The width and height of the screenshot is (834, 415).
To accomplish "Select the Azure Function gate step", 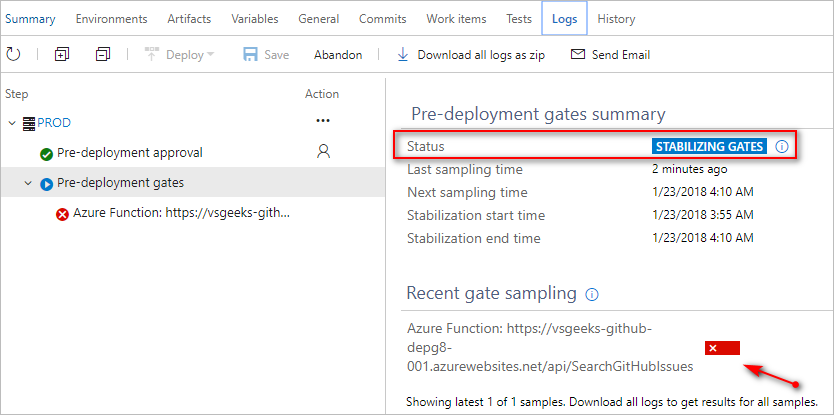I will [x=181, y=214].
